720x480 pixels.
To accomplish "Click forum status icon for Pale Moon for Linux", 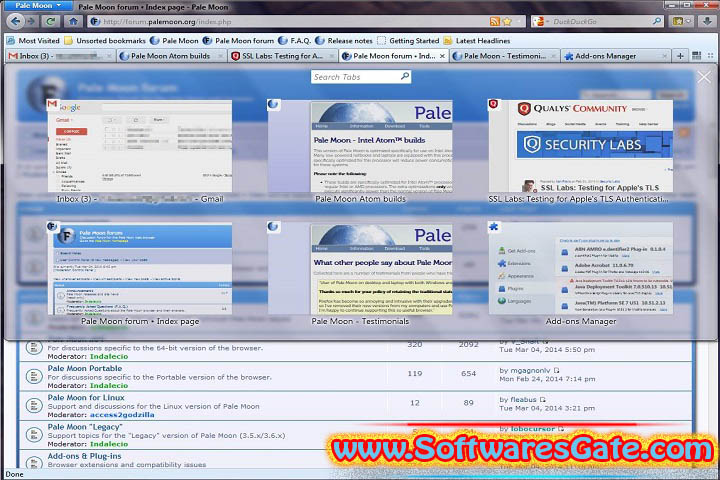I will coord(34,406).
